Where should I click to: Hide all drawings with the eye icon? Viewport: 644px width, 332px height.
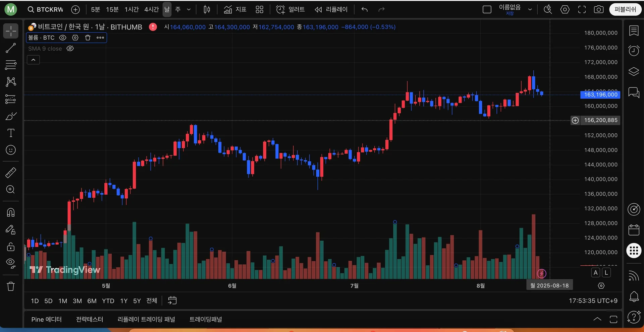(11, 264)
